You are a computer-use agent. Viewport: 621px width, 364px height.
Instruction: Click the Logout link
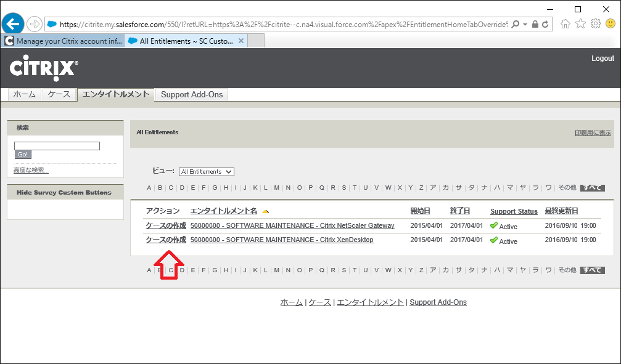[602, 59]
